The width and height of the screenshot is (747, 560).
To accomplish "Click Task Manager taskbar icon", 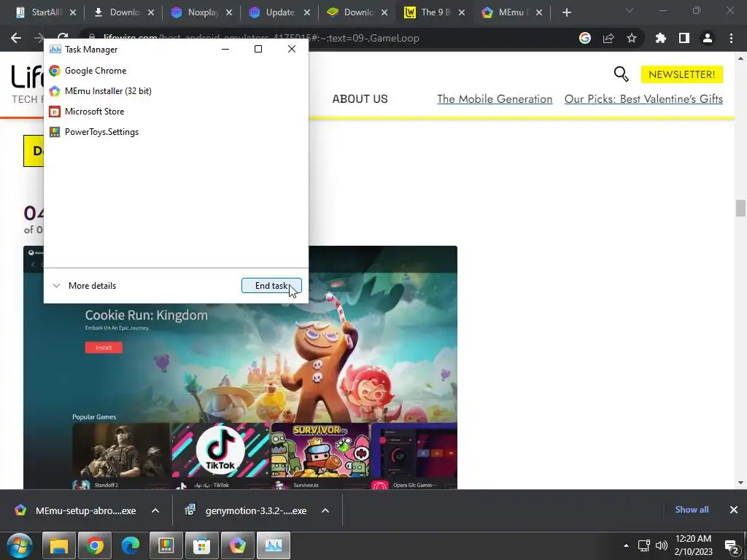I will click(x=274, y=545).
